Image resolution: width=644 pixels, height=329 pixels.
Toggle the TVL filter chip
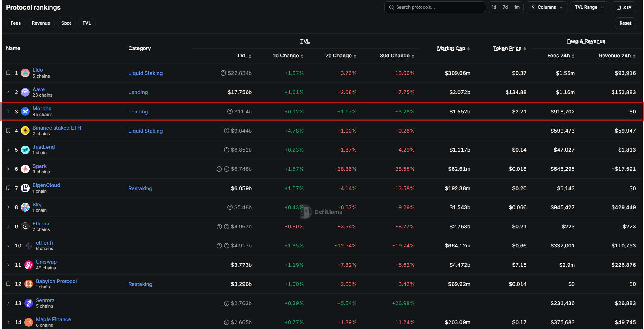[87, 23]
